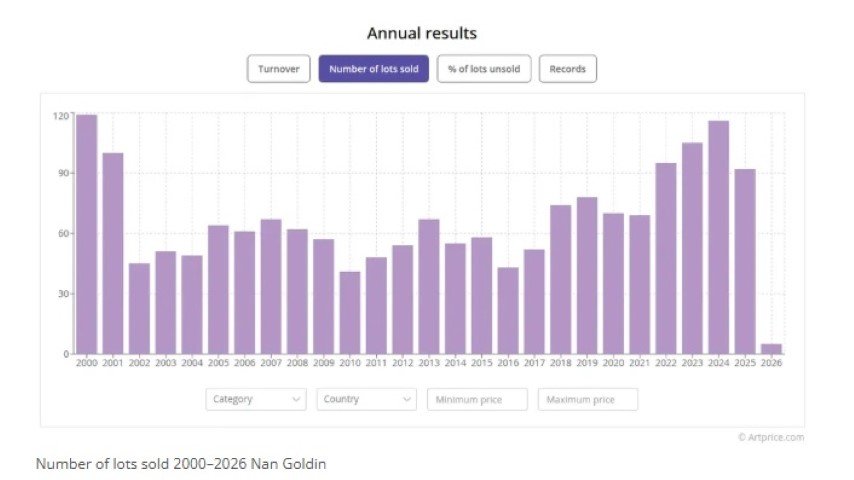Expand the Category dropdown

[x=256, y=399]
